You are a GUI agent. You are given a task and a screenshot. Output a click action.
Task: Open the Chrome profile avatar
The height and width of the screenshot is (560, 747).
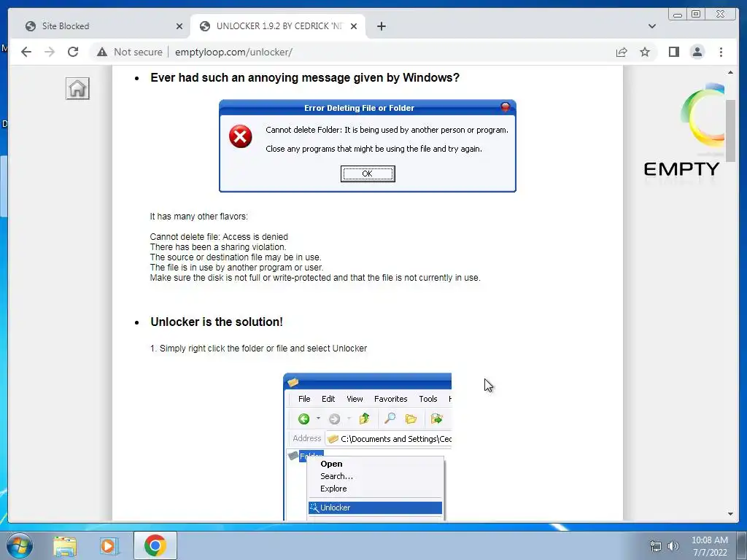click(x=697, y=52)
